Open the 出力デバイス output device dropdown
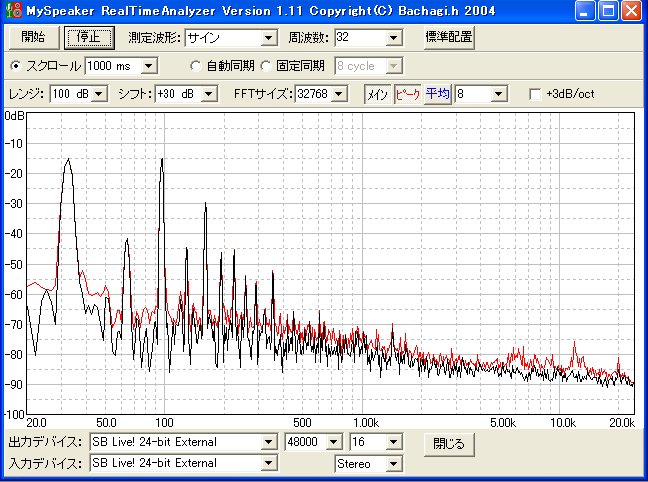This screenshot has height=482, width=648. click(x=267, y=442)
